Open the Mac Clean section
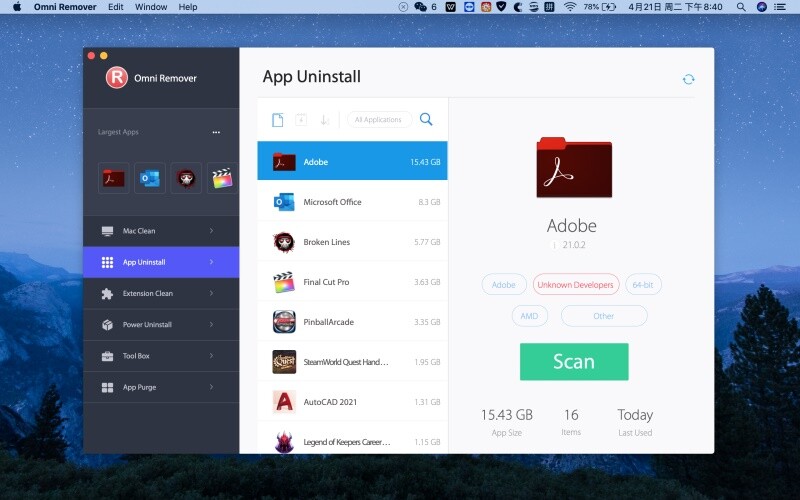 click(161, 231)
